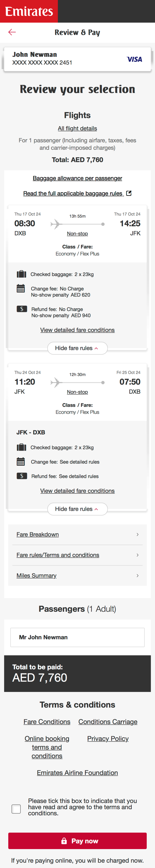Click the back arrow on Review & Pay
This screenshot has width=155, height=868.
coord(11,32)
